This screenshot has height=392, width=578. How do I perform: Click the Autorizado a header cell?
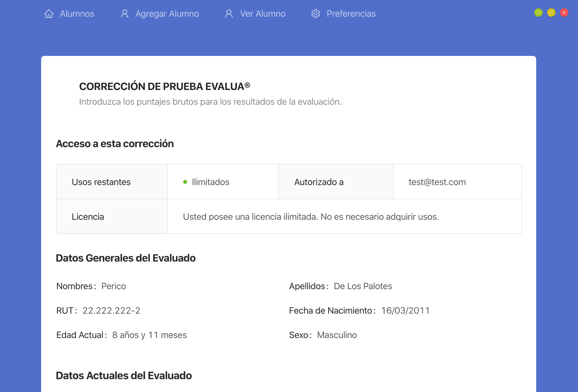point(319,182)
